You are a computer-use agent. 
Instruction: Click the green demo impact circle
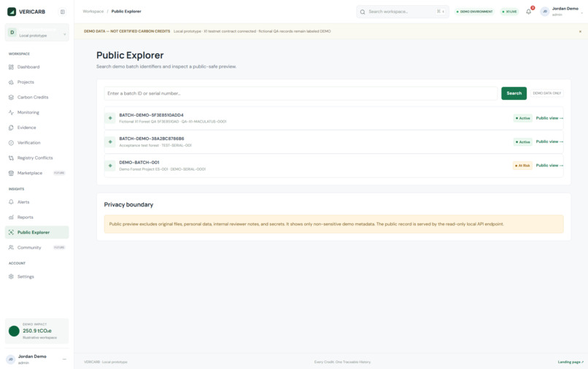point(15,331)
